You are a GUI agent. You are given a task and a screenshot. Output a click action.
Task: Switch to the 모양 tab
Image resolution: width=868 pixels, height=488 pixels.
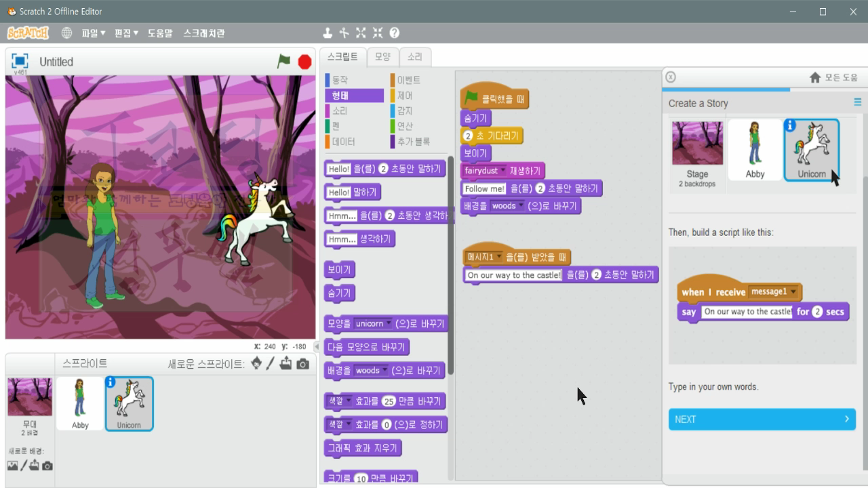(381, 57)
